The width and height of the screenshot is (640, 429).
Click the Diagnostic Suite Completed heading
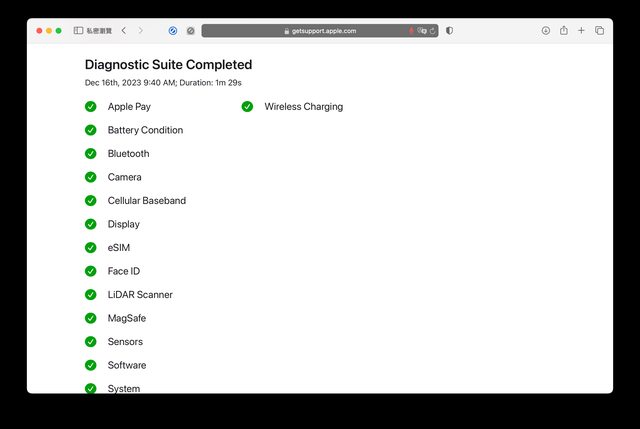tap(168, 65)
